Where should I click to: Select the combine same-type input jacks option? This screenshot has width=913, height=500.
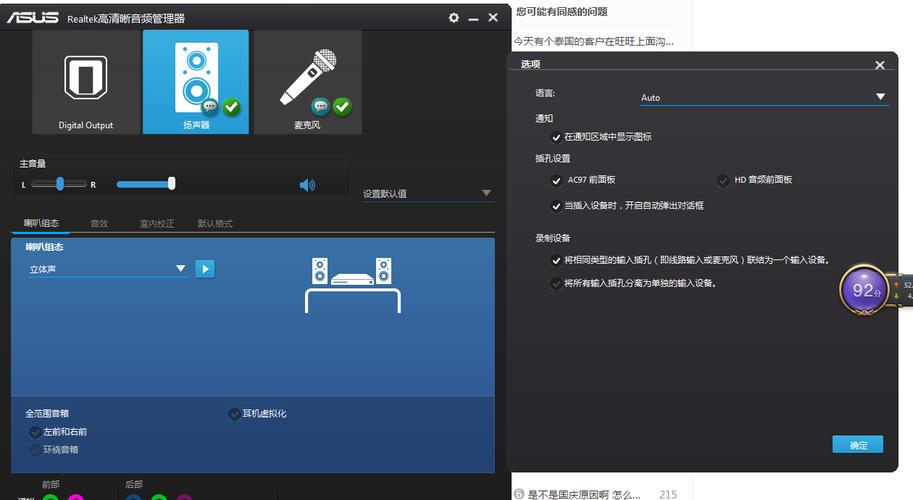556,260
